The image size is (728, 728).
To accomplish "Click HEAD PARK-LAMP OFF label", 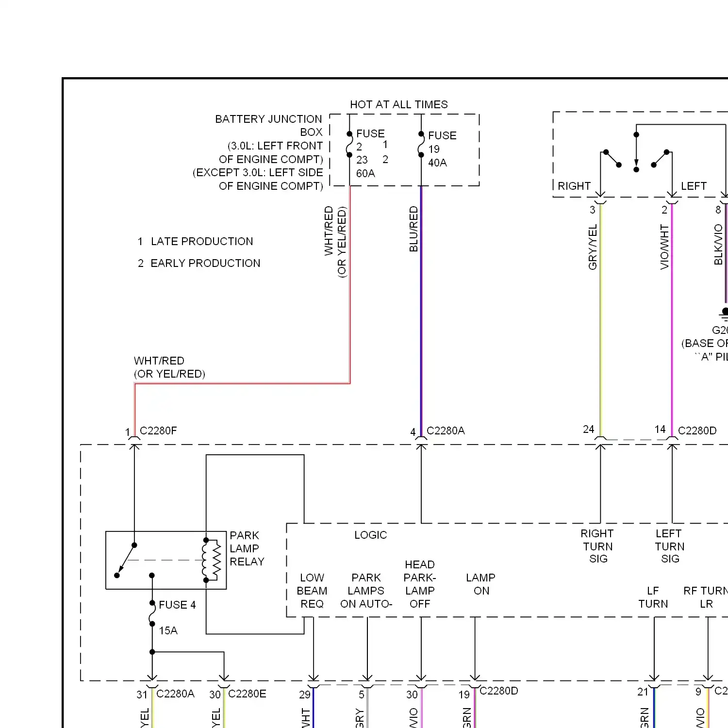I will point(420,584).
